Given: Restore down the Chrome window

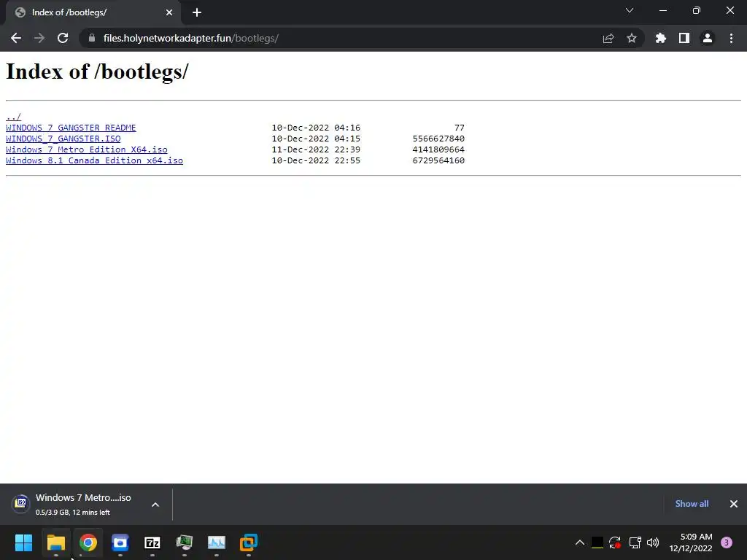Looking at the screenshot, I should coord(697,10).
